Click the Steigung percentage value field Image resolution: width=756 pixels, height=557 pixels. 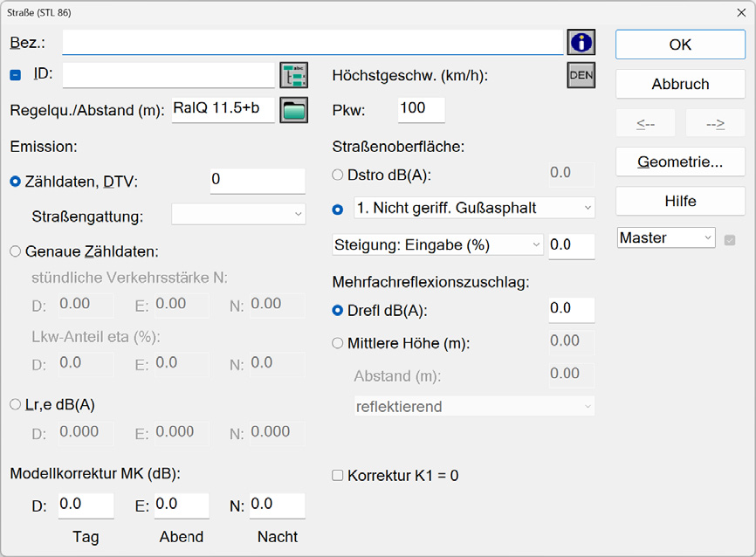point(572,246)
